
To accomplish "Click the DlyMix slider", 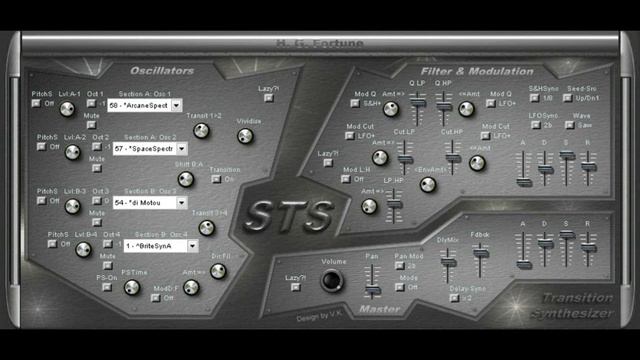I will [x=448, y=265].
